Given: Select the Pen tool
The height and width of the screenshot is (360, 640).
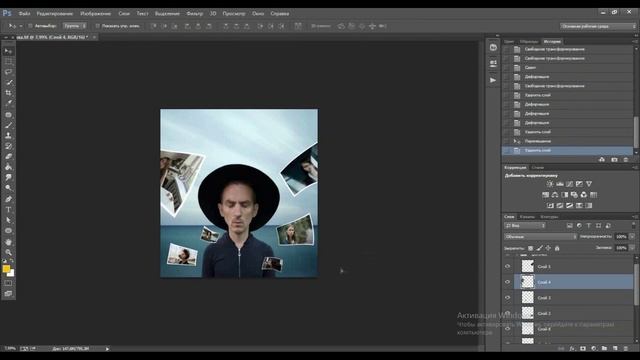Looking at the screenshot, I should click(8, 199).
